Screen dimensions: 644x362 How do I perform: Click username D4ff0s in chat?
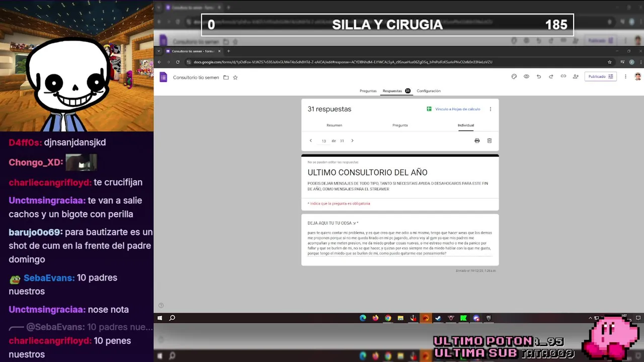25,142
